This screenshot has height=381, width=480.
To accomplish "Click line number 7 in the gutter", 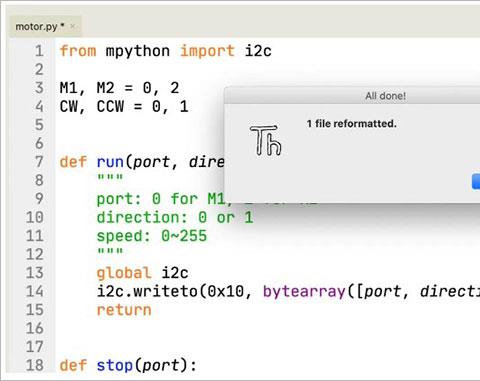I will pyautogui.click(x=39, y=162).
